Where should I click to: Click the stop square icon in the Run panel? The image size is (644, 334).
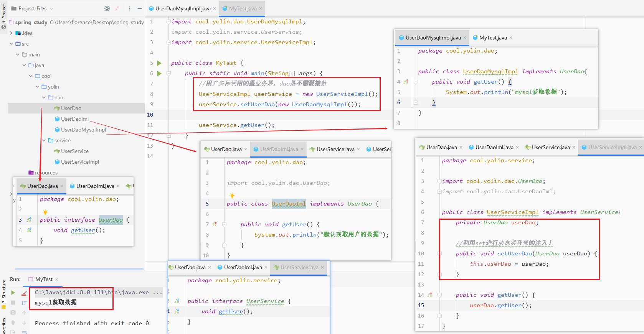pyautogui.click(x=13, y=303)
